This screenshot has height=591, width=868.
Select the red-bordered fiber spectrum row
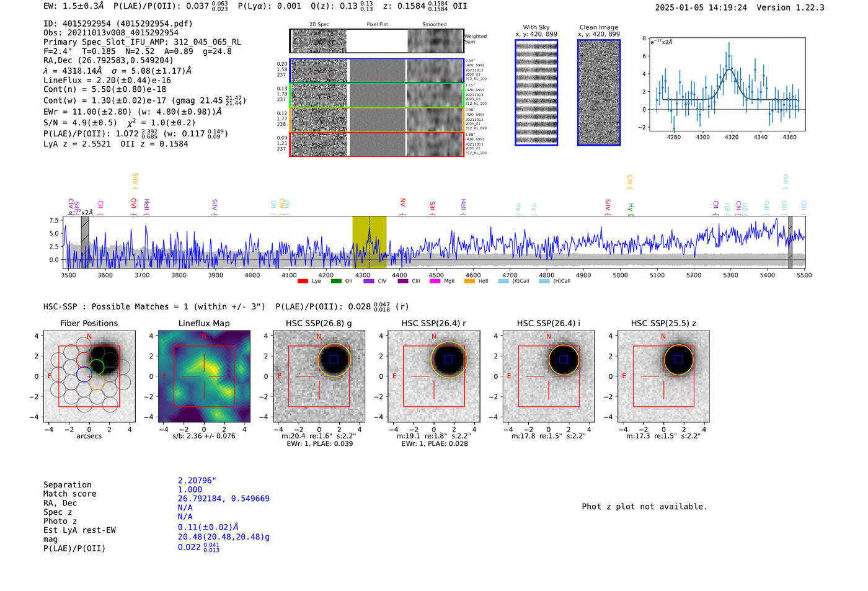tap(377, 144)
